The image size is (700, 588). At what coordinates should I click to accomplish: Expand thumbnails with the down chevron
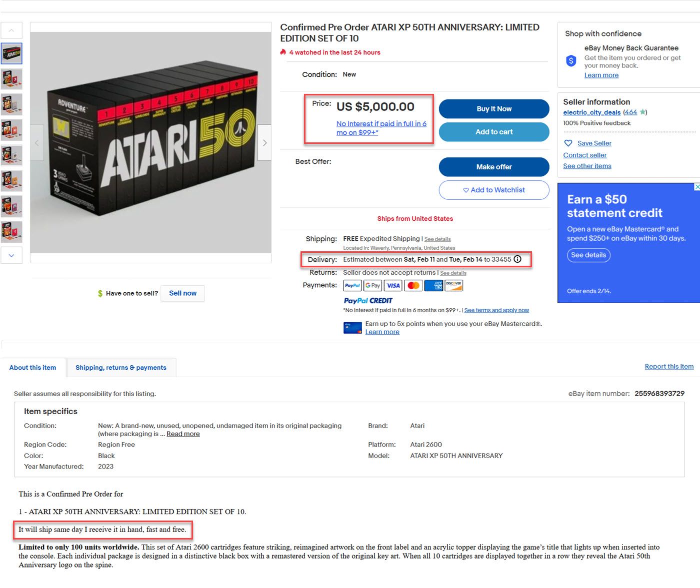(11, 255)
